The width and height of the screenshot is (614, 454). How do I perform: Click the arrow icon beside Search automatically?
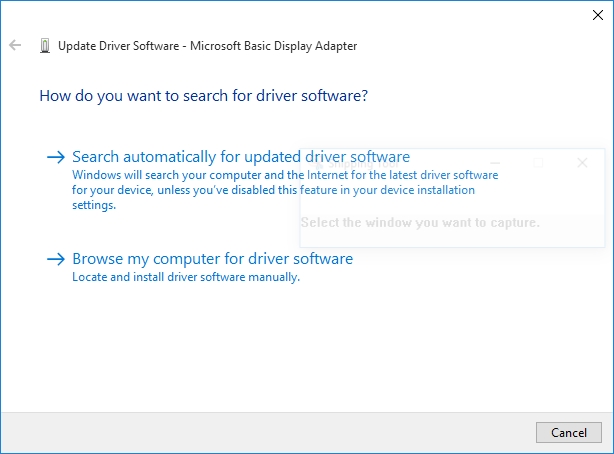pos(56,157)
